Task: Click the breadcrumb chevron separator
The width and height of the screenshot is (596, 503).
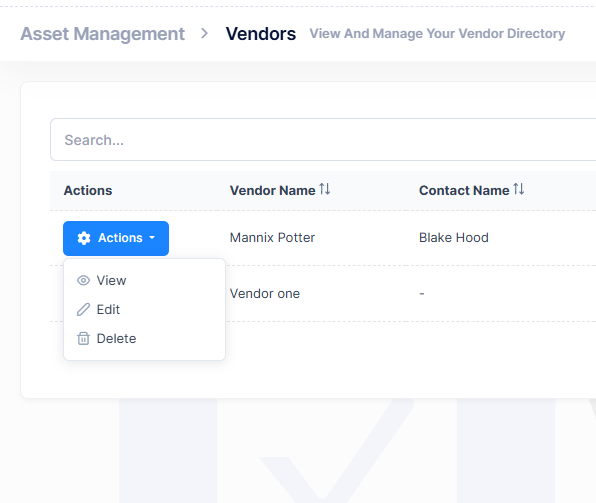Action: pyautogui.click(x=204, y=33)
